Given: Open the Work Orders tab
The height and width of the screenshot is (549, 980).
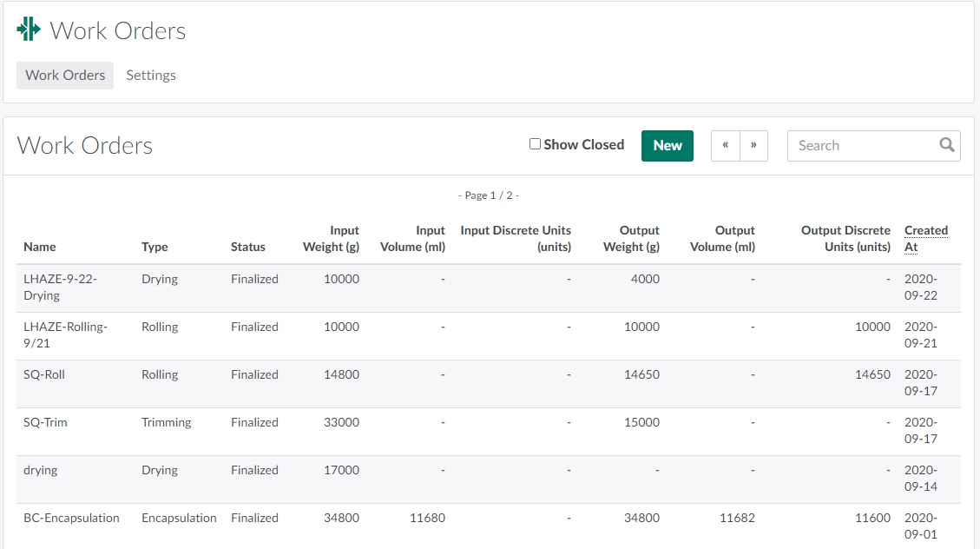Looking at the screenshot, I should 65,76.
